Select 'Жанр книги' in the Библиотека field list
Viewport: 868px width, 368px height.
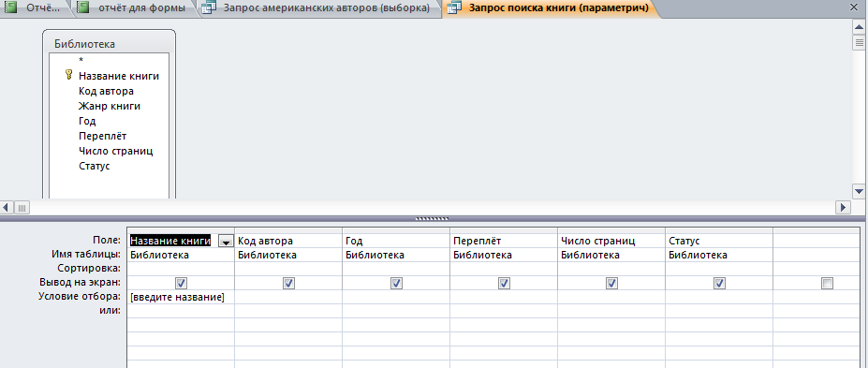(109, 106)
